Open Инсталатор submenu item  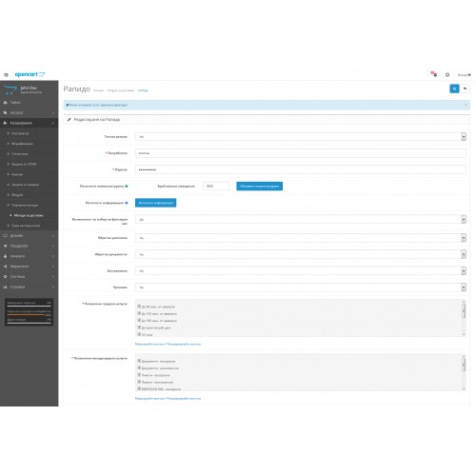20,133
